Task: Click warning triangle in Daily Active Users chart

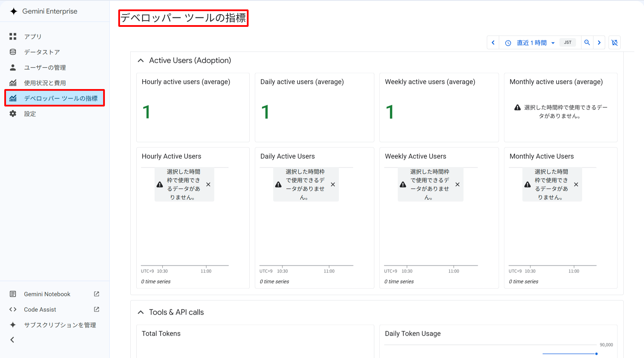Action: tap(278, 184)
